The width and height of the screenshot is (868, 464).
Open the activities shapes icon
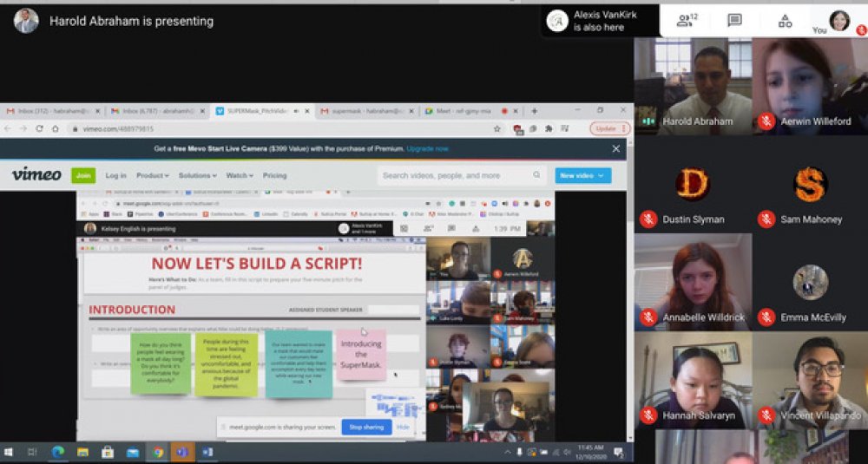click(x=785, y=20)
